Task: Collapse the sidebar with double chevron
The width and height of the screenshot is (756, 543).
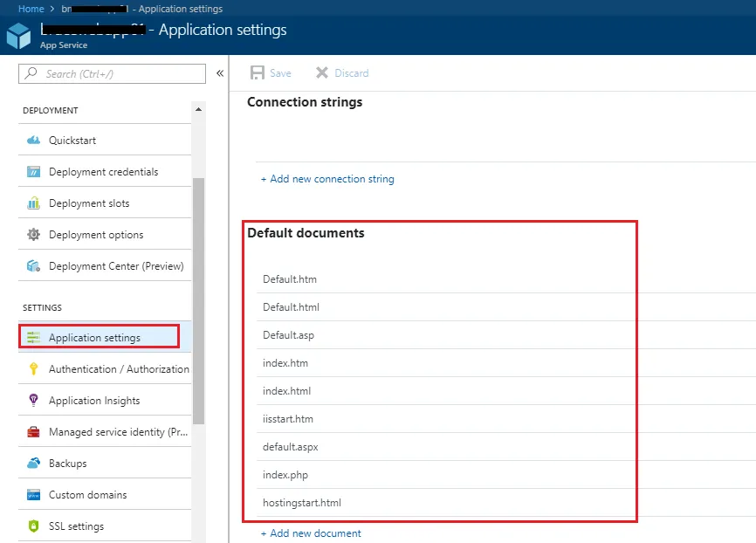Action: (x=220, y=73)
